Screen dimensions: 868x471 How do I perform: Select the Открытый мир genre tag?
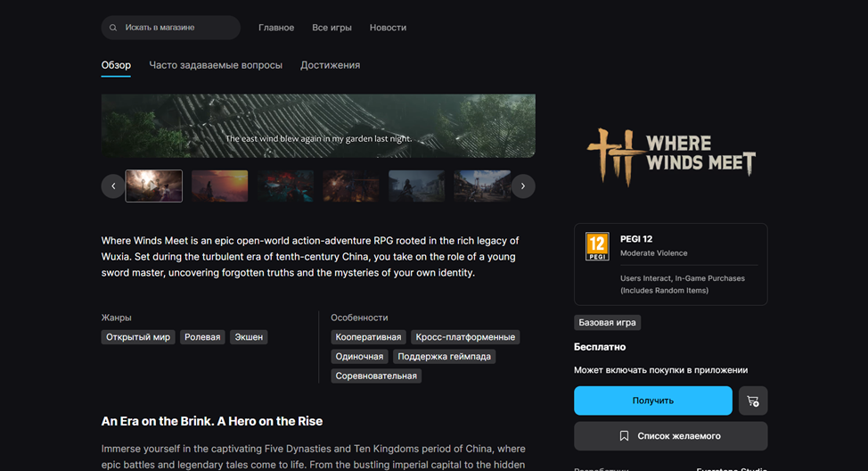point(138,337)
